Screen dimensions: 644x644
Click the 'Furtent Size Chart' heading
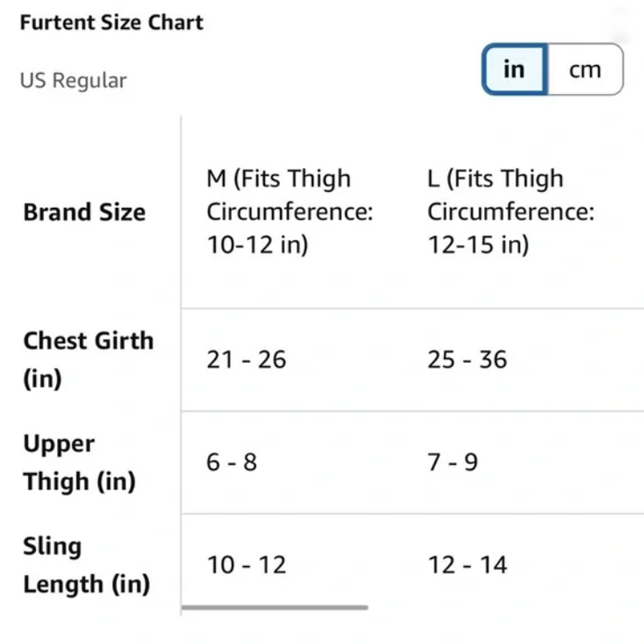[111, 23]
